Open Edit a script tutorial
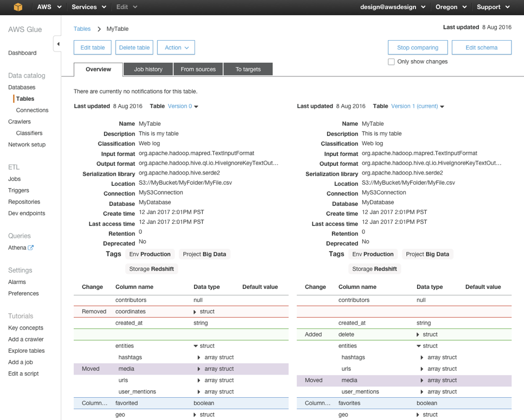This screenshot has height=420, width=524. pyautogui.click(x=23, y=373)
